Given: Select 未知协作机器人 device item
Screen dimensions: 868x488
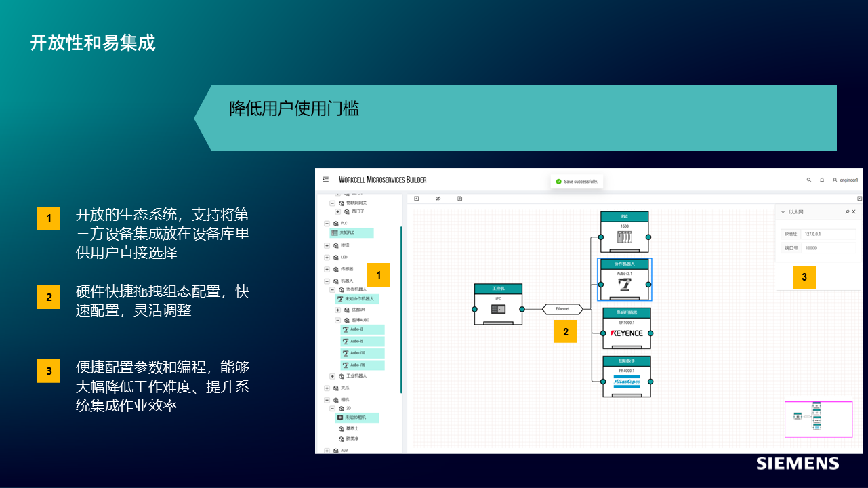Looking at the screenshot, I should coord(356,298).
